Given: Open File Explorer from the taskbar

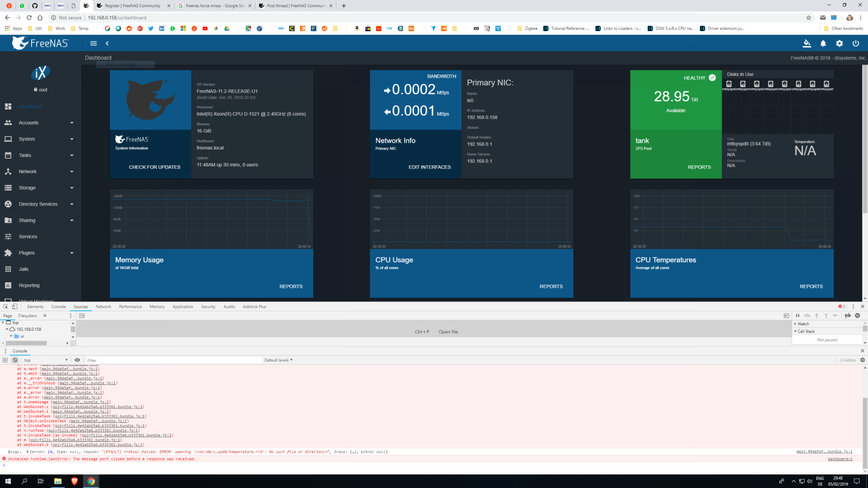Looking at the screenshot, I should pos(58,481).
